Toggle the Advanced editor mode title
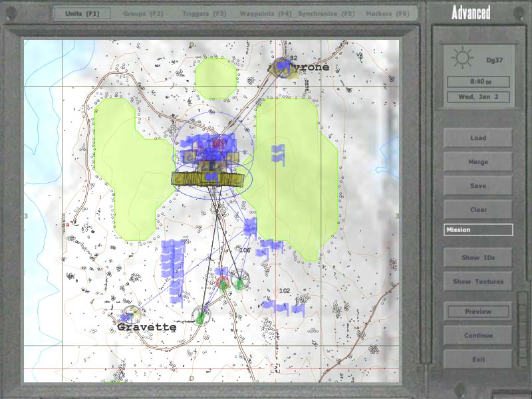The width and height of the screenshot is (532, 399). coord(471,12)
